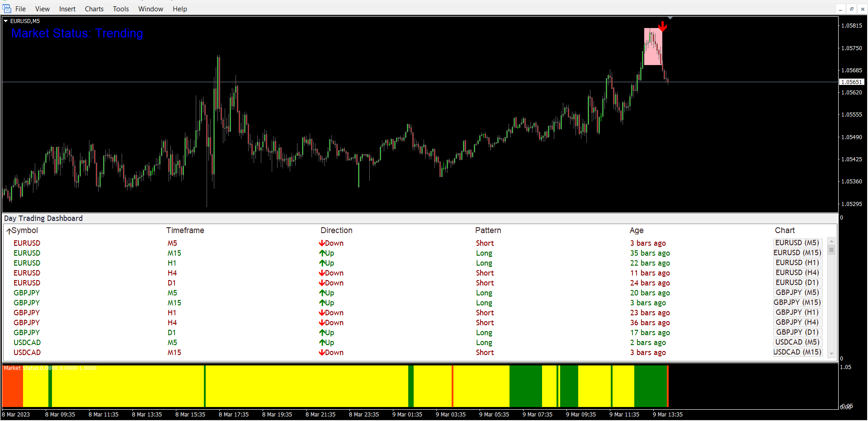Click the Timeframe column header
The height and width of the screenshot is (421, 868).
[x=185, y=230]
